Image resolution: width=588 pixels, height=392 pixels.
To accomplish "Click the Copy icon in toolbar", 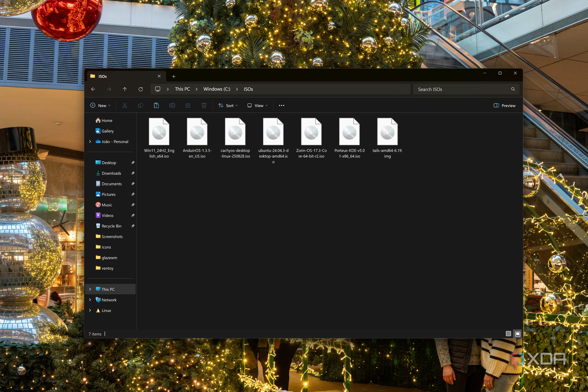I will tap(140, 105).
